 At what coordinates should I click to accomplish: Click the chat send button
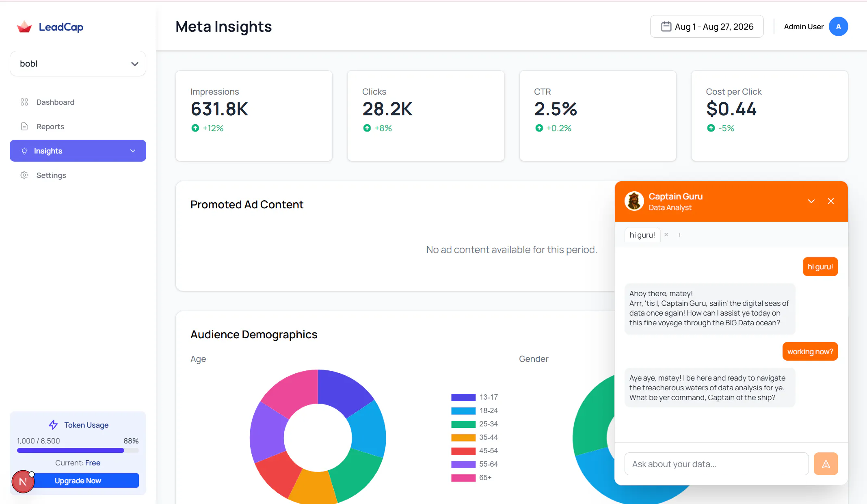click(x=826, y=464)
